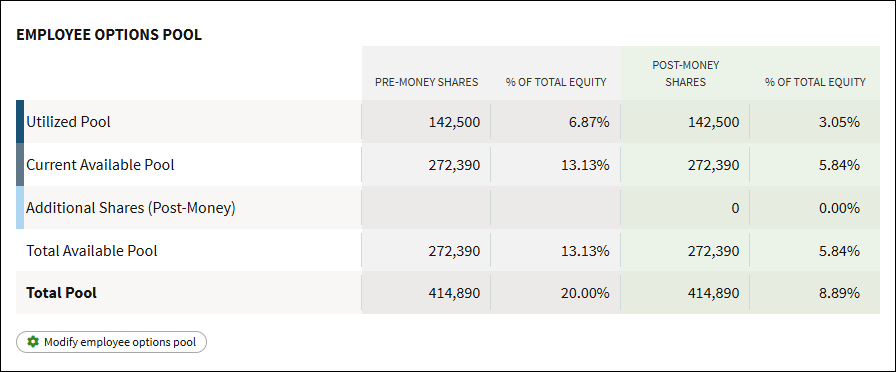The image size is (896, 372).
Task: Click the 6.87% Utilized Pool equity cell
Action: [x=555, y=122]
